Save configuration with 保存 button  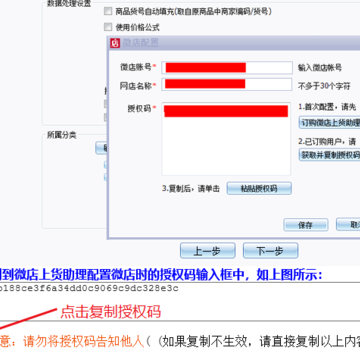click(x=306, y=225)
